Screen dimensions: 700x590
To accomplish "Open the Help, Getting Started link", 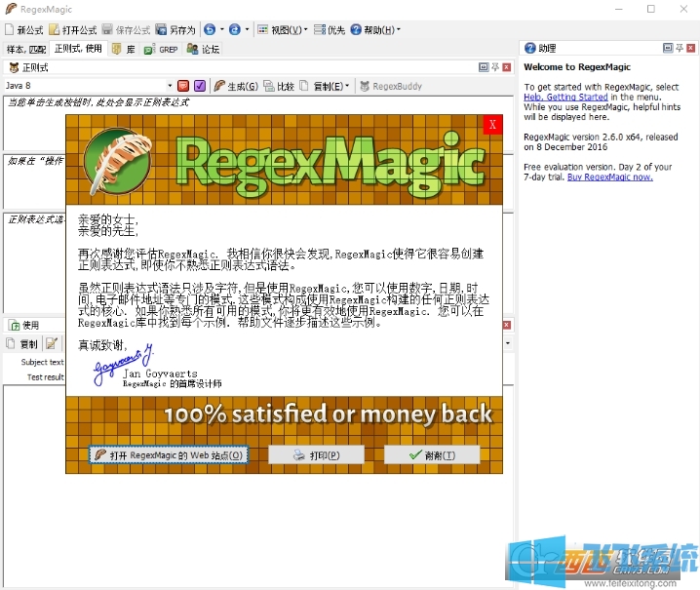I will (x=565, y=97).
